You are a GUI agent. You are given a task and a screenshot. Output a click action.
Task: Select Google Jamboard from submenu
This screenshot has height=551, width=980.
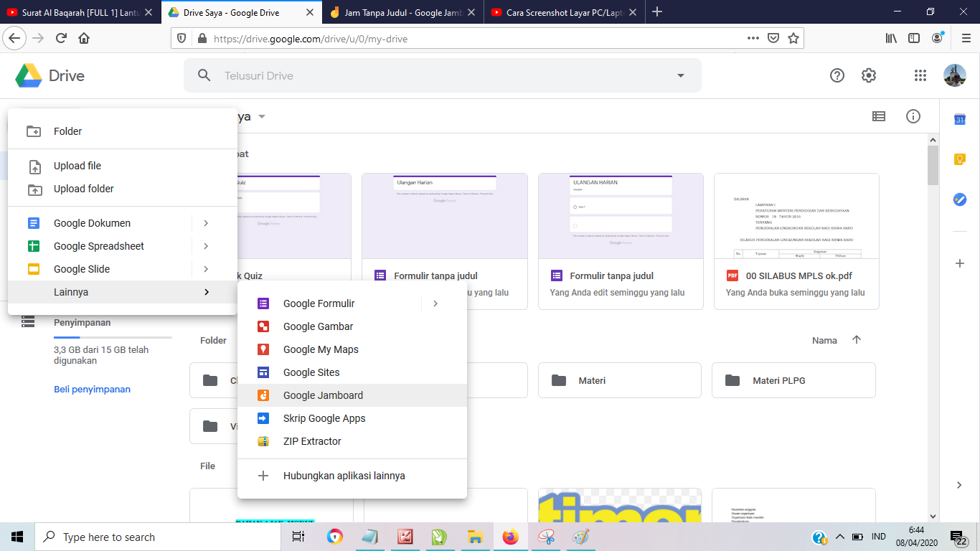[x=352, y=395]
